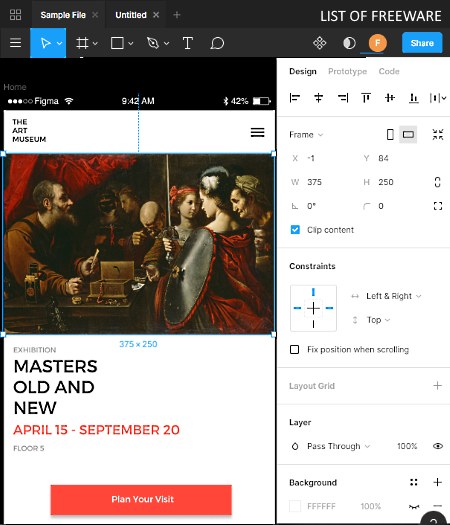This screenshot has width=450, height=525.
Task: Select the Comment tool
Action: 217,43
